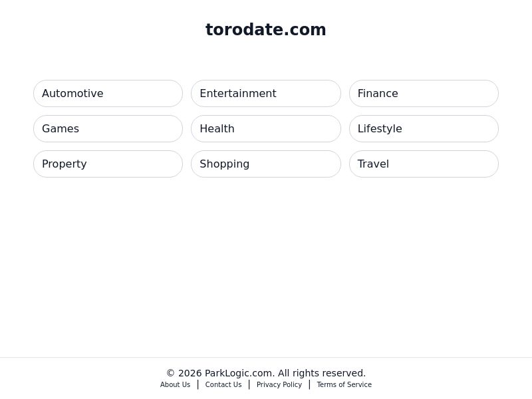Click the ParkLogic.com copyright text
Image resolution: width=532 pixels, height=399 pixels.
(266, 373)
